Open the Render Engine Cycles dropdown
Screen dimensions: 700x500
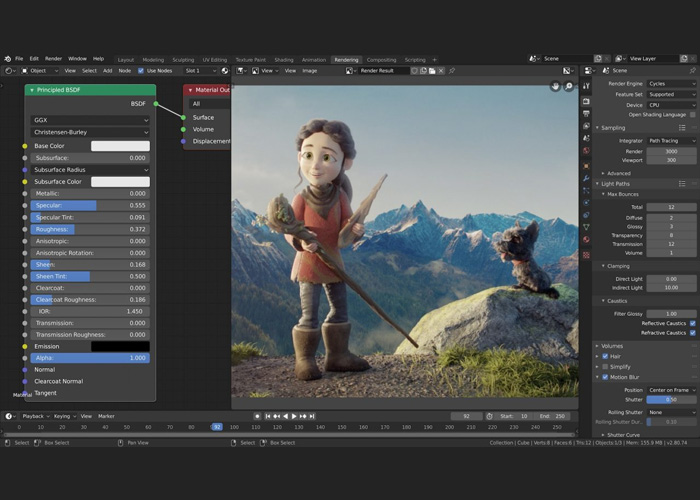point(671,83)
